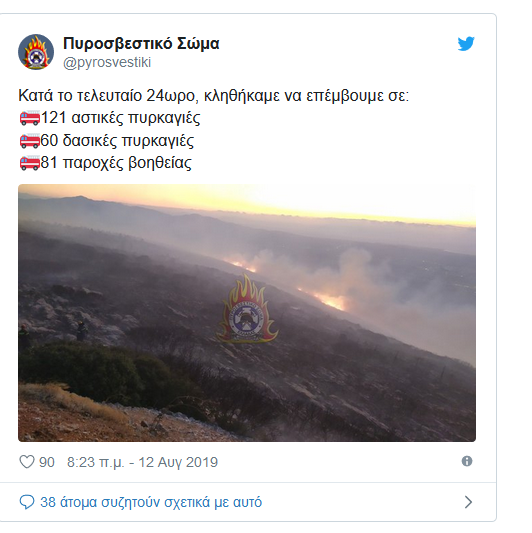View the wildfire hillside photo
This screenshot has height=533, width=532.
(247, 313)
